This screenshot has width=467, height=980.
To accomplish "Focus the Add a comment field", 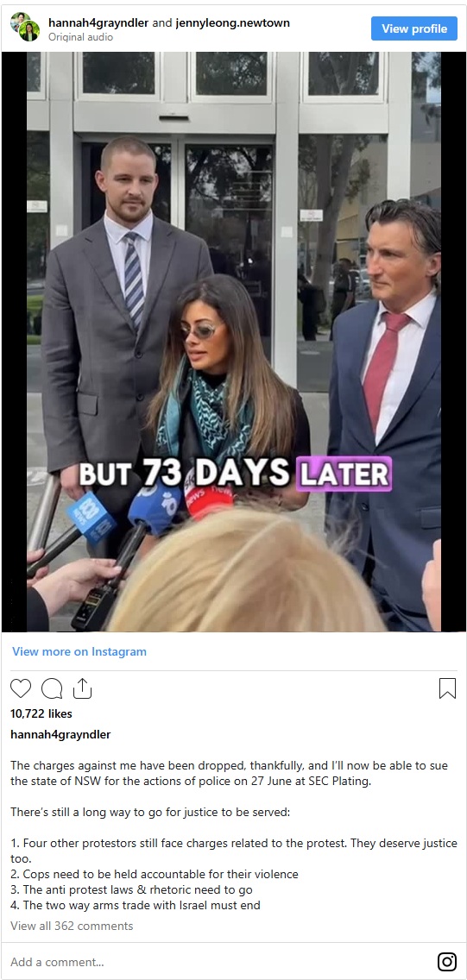I will (x=218, y=962).
